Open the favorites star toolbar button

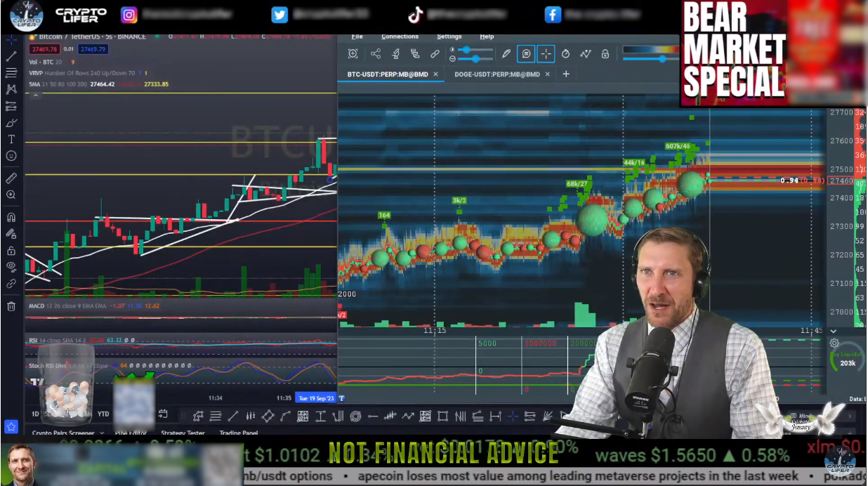11,426
